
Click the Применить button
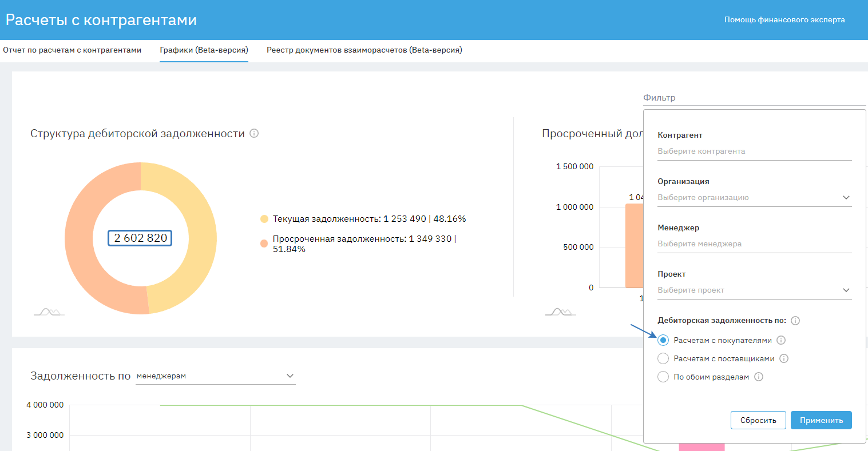822,420
